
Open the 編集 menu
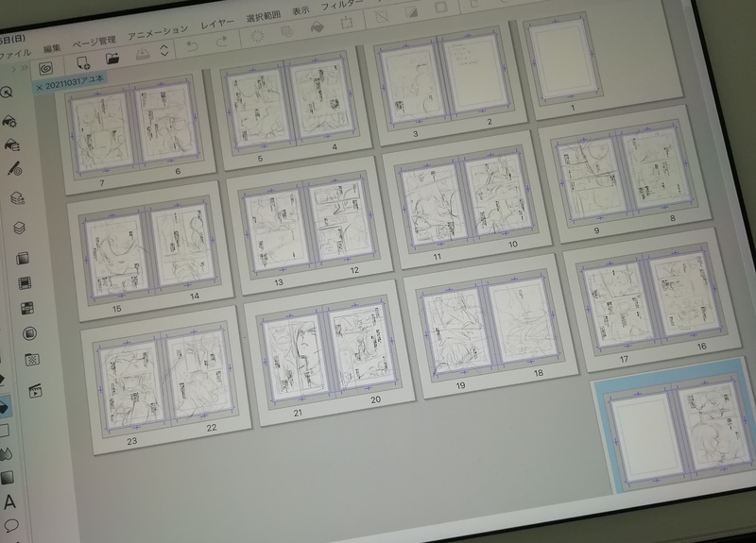tap(52, 48)
